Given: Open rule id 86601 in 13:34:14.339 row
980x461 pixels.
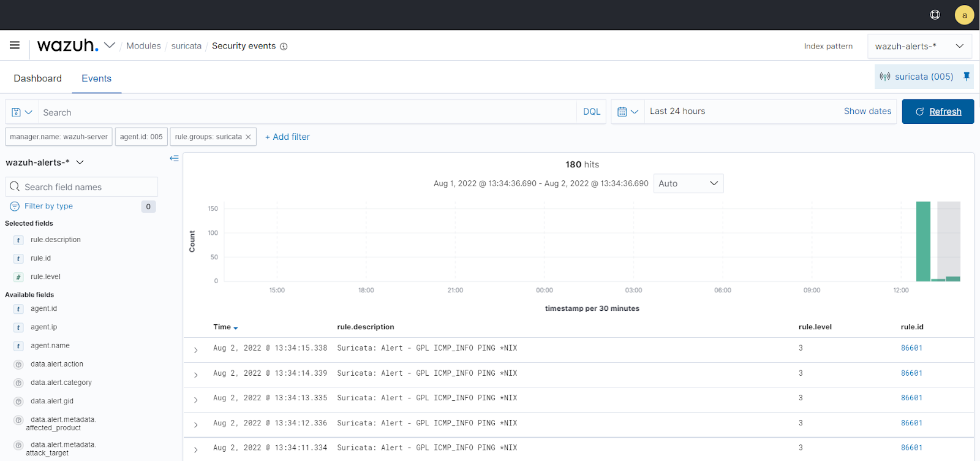Looking at the screenshot, I should tap(911, 373).
